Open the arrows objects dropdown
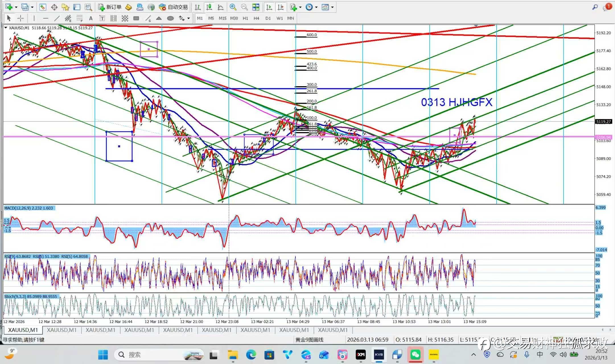The image size is (615, 364). pyautogui.click(x=188, y=18)
